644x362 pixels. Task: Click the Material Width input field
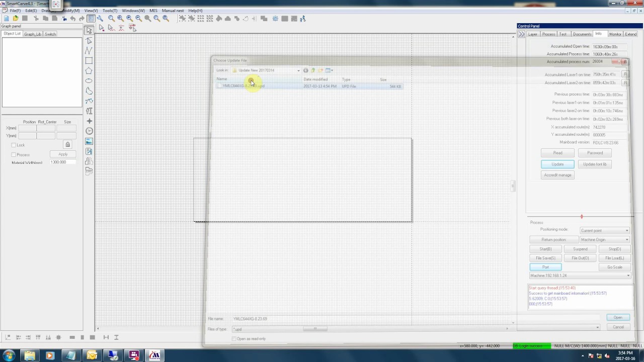click(x=63, y=162)
